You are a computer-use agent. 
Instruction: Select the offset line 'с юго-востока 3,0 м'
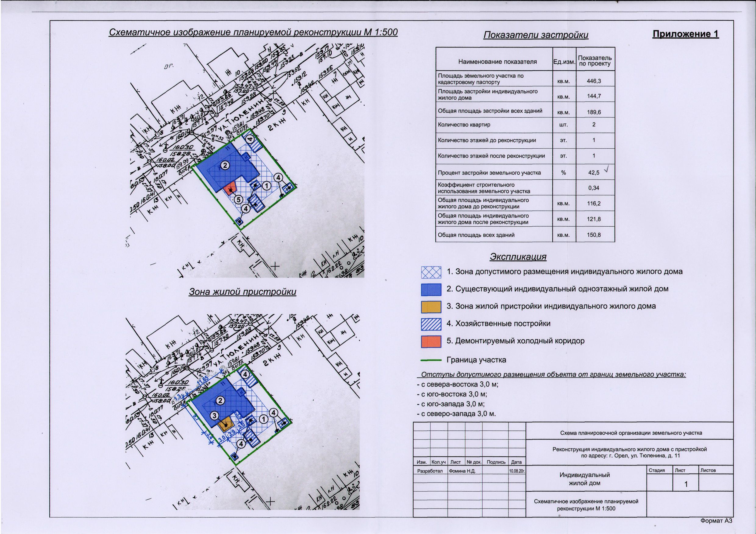click(452, 394)
